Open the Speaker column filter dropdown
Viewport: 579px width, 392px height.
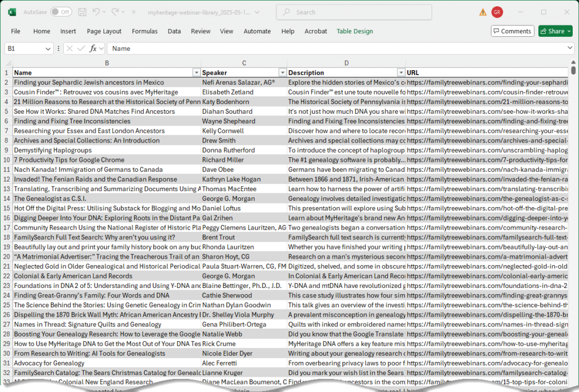(282, 73)
